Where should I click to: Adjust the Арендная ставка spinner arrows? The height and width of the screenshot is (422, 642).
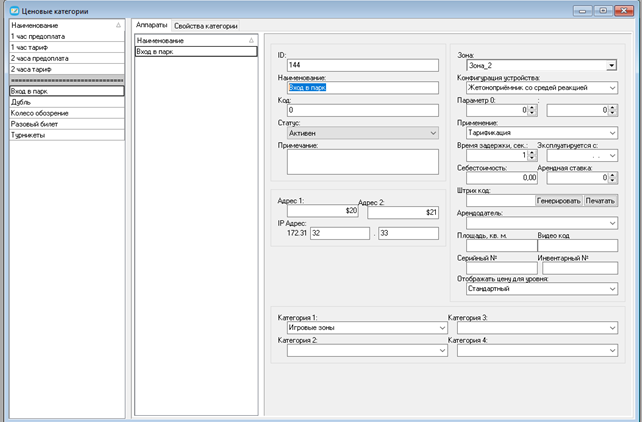613,178
